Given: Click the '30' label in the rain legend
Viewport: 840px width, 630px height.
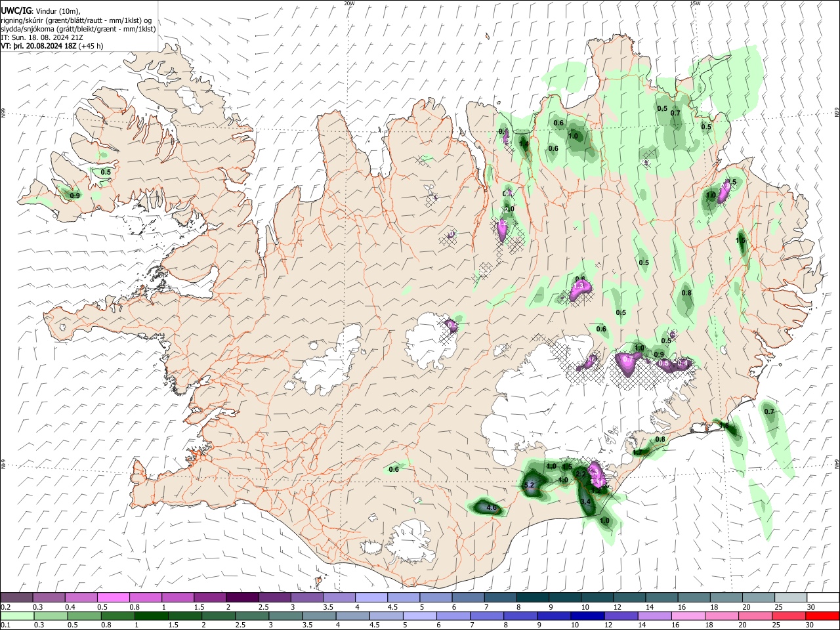Looking at the screenshot, I should (x=810, y=625).
